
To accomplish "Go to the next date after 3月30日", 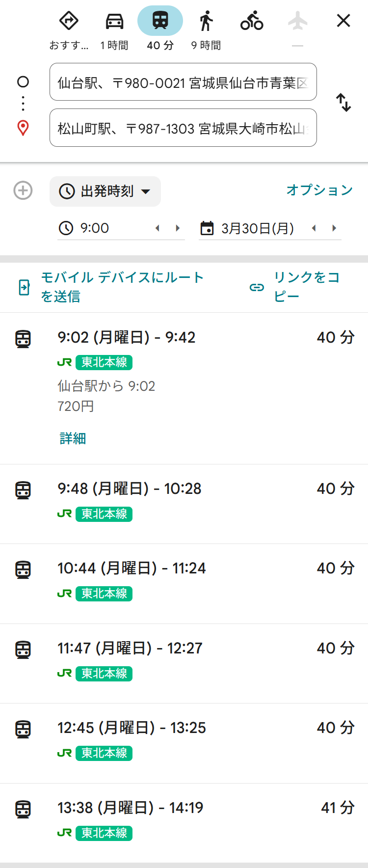I will pyautogui.click(x=334, y=228).
